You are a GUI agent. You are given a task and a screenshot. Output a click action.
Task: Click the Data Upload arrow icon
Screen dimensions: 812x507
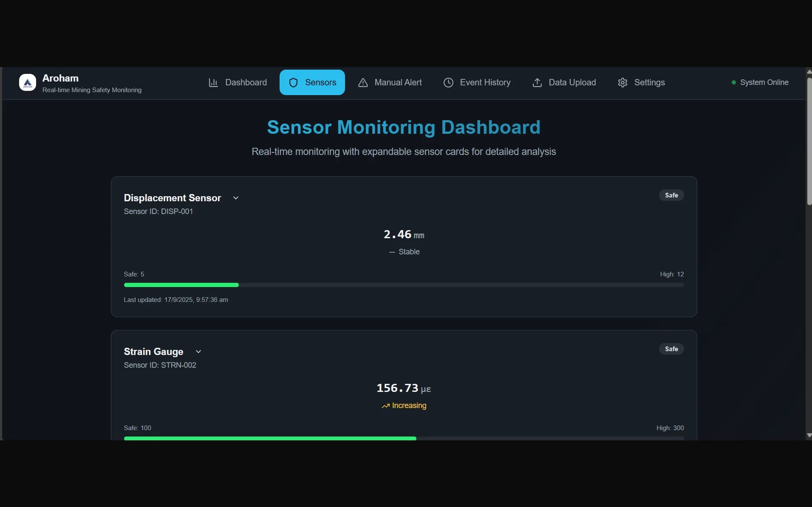537,82
